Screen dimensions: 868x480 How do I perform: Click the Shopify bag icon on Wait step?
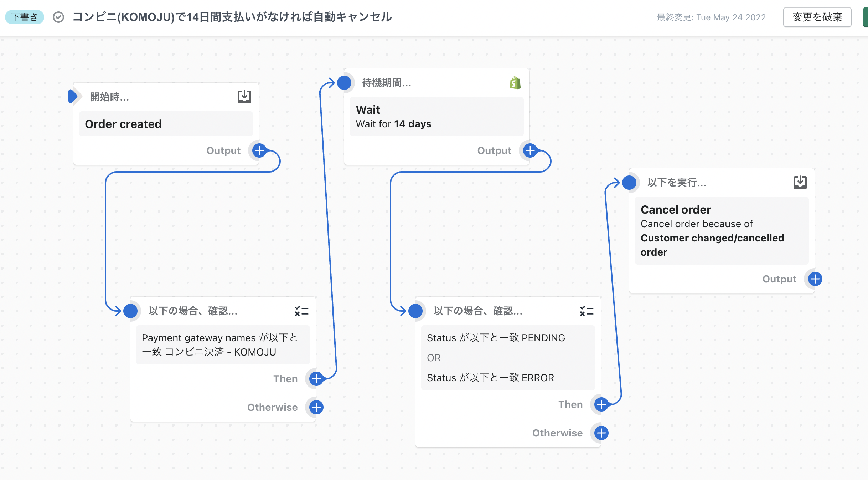coord(515,83)
